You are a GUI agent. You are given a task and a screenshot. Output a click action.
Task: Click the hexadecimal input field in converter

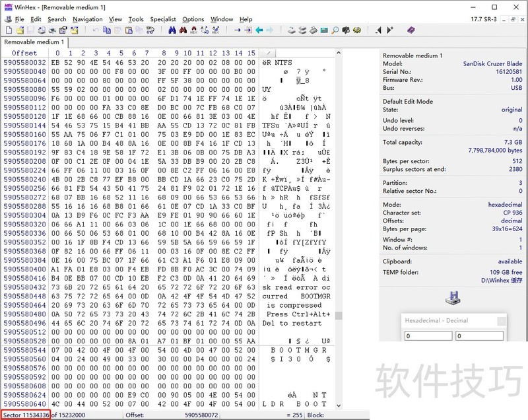click(426, 335)
